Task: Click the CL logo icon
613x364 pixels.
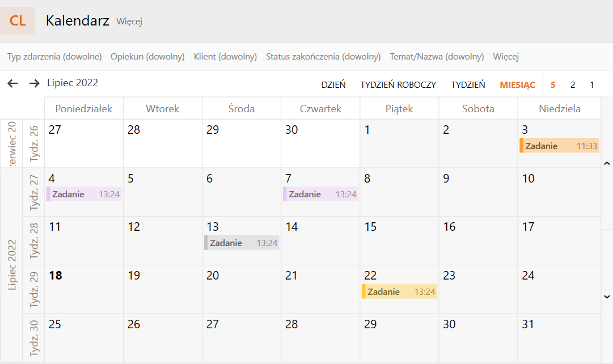Action: [18, 21]
